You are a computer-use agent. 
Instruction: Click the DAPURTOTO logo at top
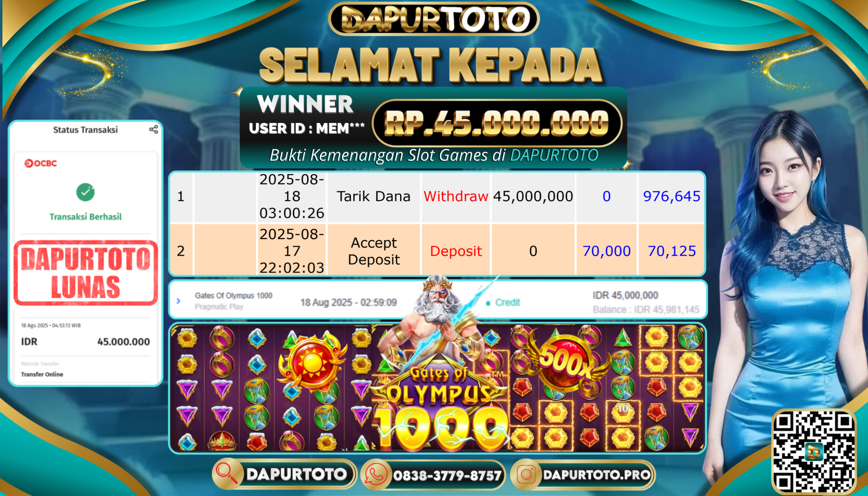[434, 19]
